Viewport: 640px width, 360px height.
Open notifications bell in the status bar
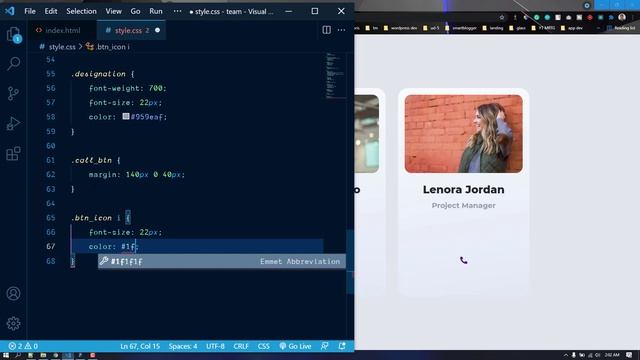coord(342,346)
